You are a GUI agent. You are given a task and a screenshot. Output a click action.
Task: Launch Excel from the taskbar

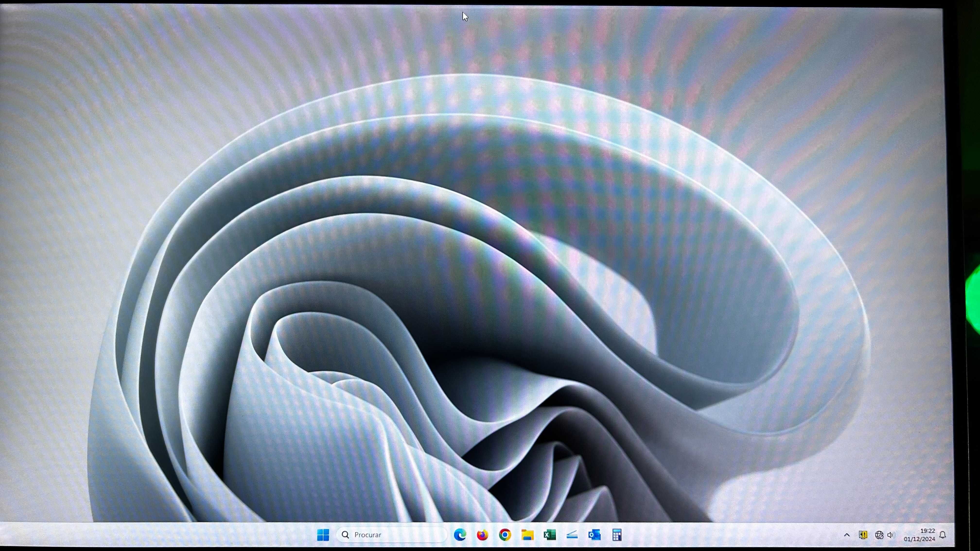(550, 535)
